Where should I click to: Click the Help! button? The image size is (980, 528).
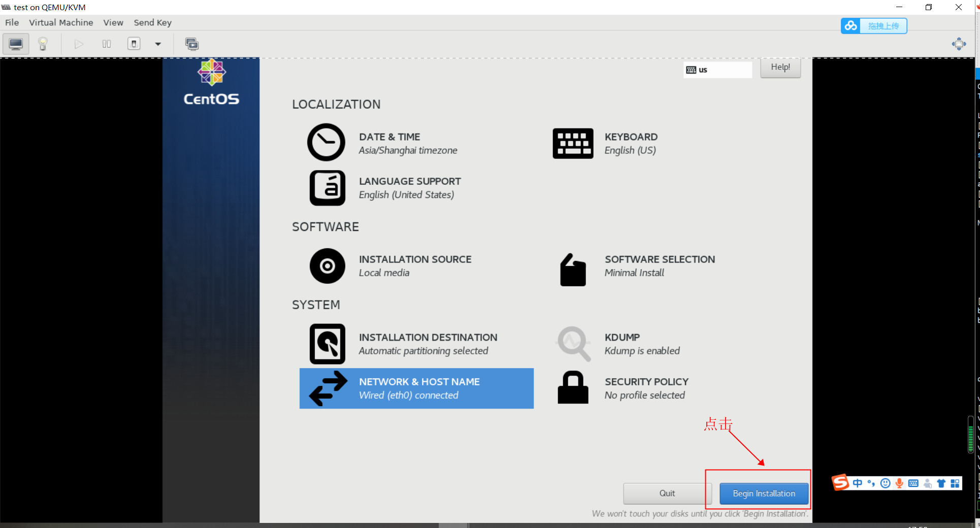(780, 68)
